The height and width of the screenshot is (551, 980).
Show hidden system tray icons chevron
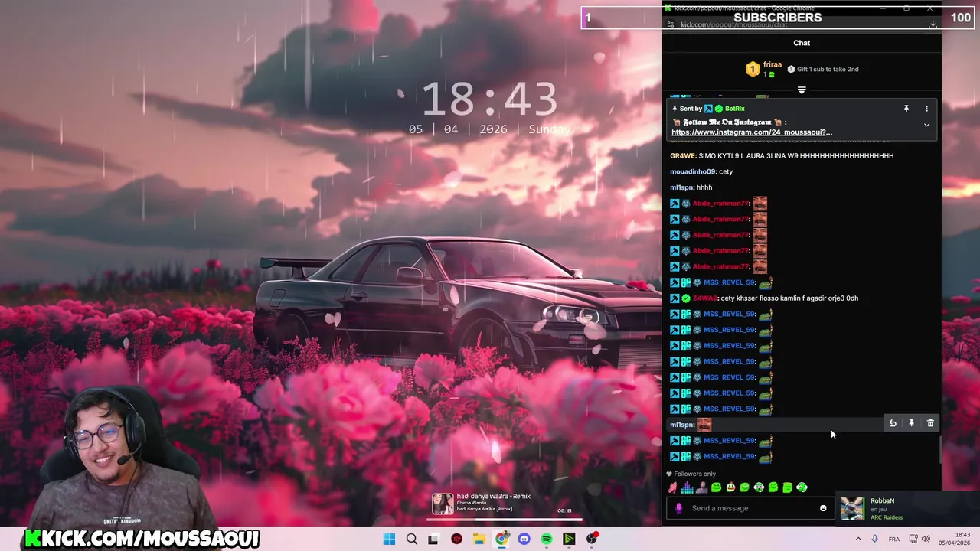click(860, 539)
